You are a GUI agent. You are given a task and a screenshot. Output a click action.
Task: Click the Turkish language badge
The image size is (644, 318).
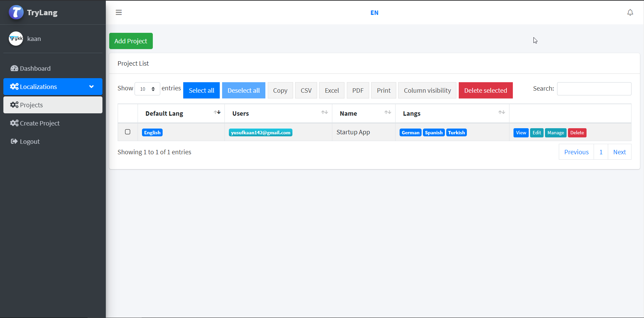[456, 133]
